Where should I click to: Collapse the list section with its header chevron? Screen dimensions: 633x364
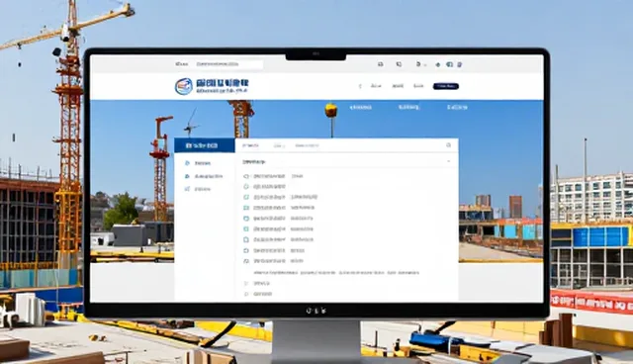(448, 162)
